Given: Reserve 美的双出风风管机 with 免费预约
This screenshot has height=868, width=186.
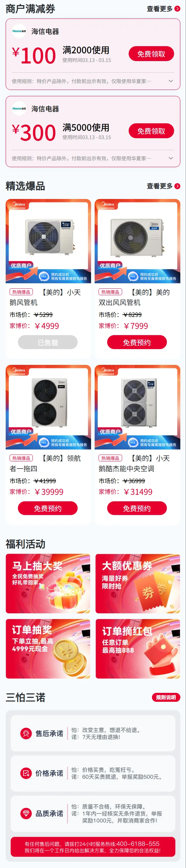Looking at the screenshot, I should tap(137, 342).
